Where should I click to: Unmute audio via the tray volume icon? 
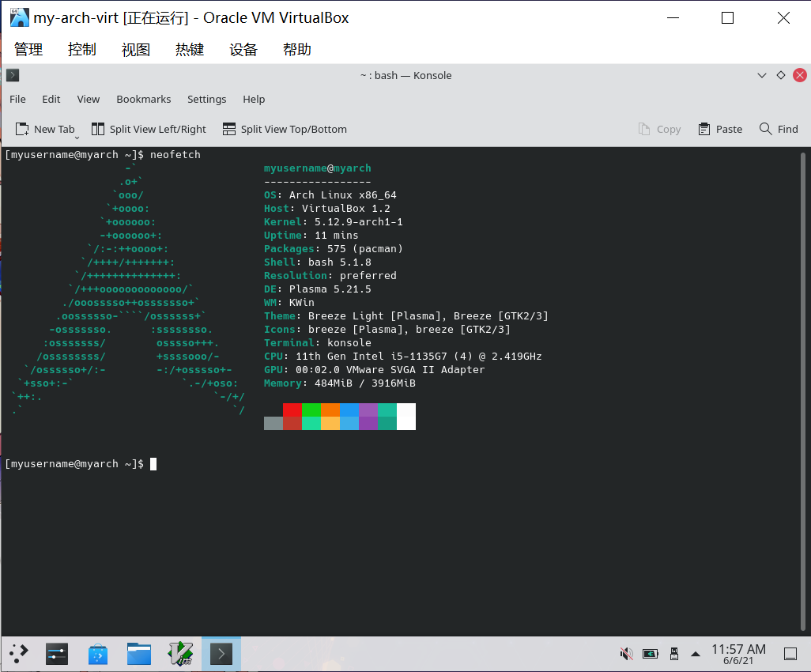coord(626,654)
